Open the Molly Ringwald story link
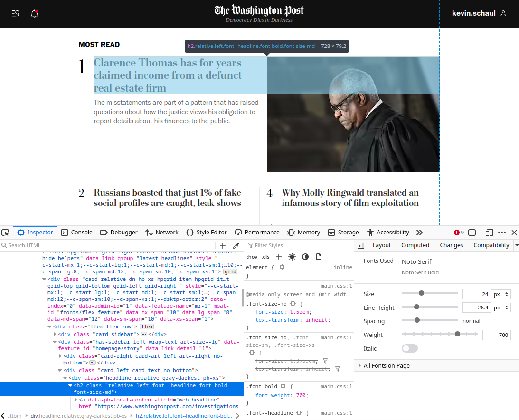 tap(350, 198)
